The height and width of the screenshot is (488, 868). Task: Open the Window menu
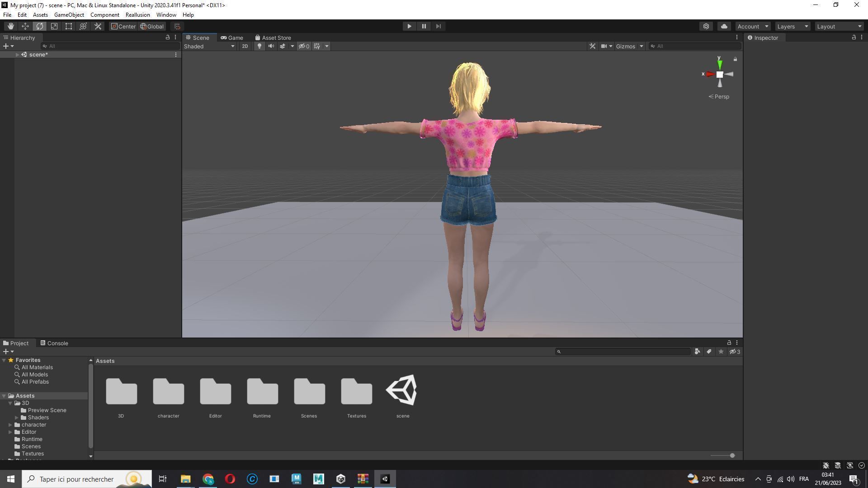pyautogui.click(x=166, y=15)
